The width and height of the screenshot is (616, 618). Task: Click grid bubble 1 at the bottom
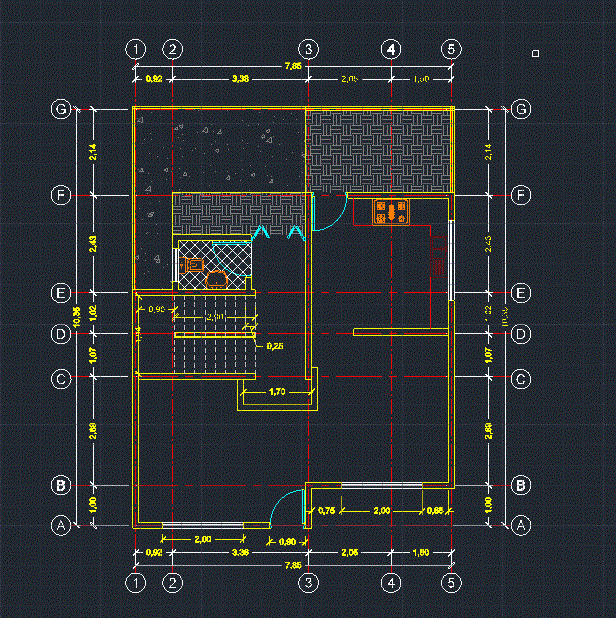pos(136,583)
